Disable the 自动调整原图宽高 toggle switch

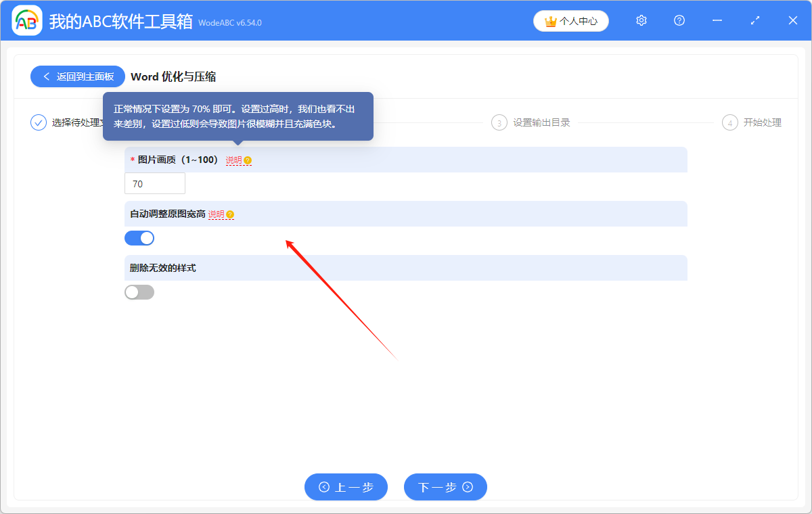[139, 237]
